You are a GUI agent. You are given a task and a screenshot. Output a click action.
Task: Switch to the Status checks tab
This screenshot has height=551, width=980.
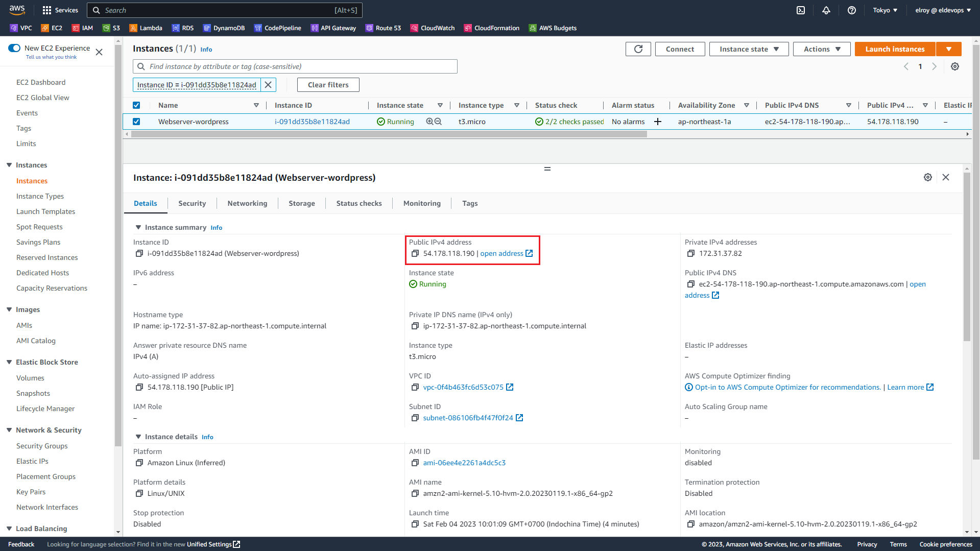[x=359, y=203]
